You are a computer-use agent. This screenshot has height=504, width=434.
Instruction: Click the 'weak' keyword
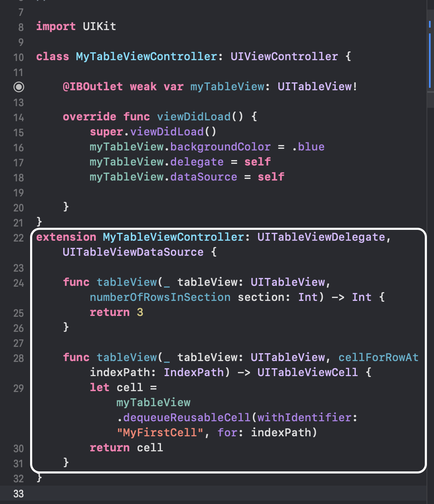(143, 87)
